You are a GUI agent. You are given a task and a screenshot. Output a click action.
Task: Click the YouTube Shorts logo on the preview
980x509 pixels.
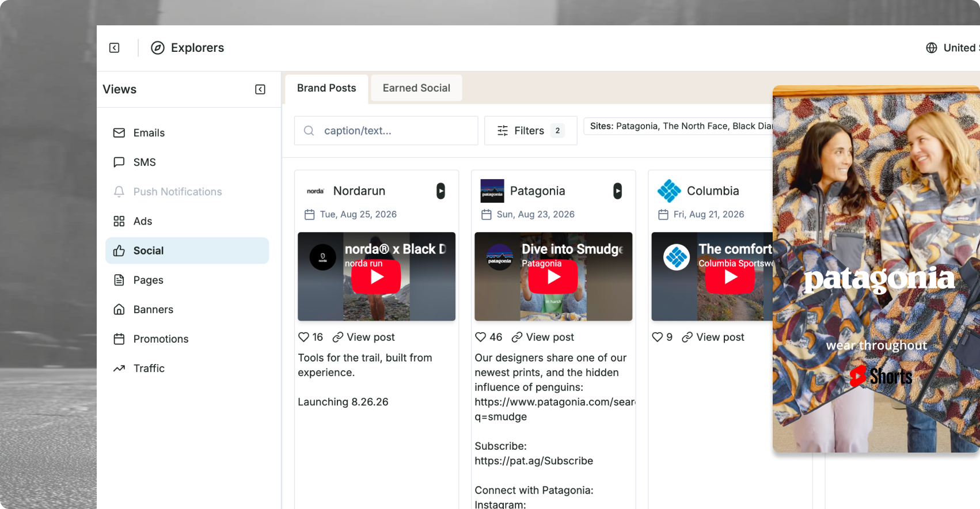881,377
